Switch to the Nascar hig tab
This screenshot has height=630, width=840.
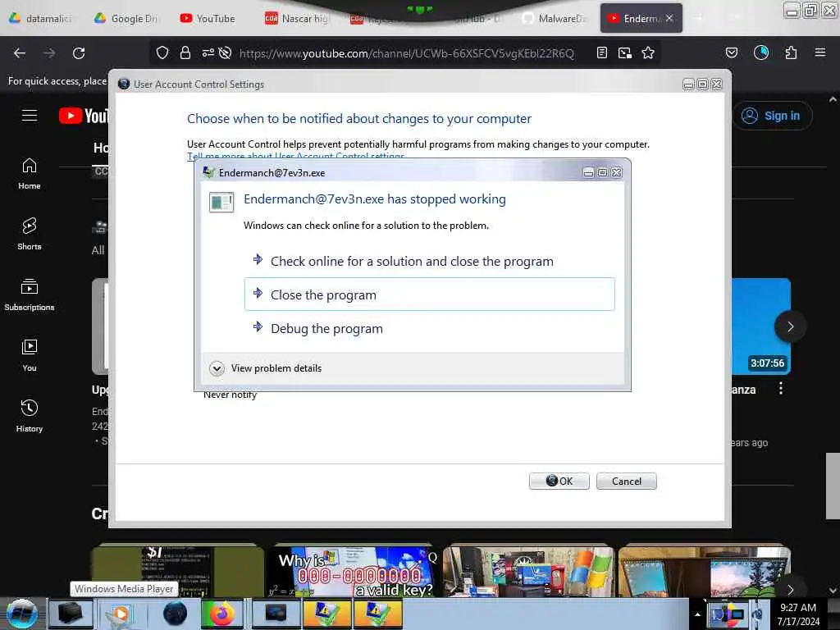pyautogui.click(x=297, y=19)
